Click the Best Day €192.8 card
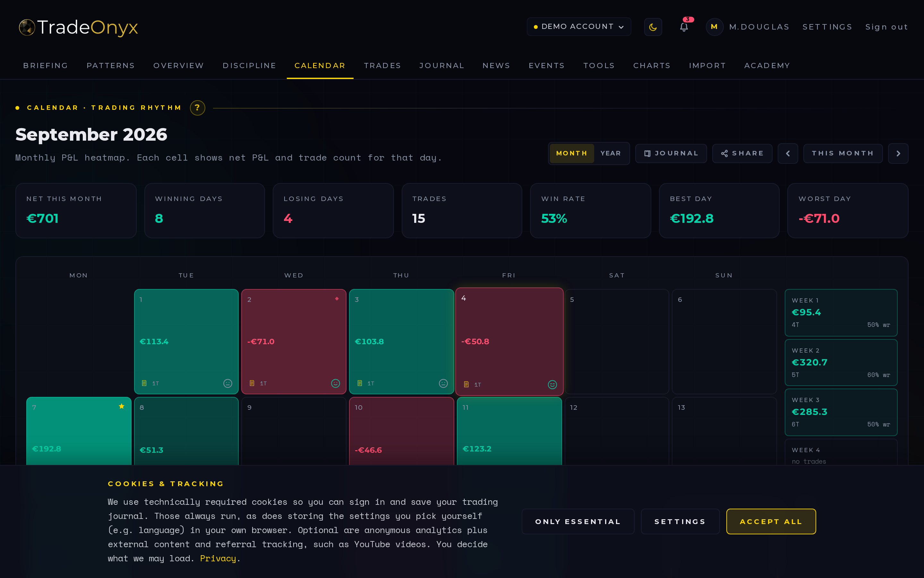 click(x=719, y=211)
